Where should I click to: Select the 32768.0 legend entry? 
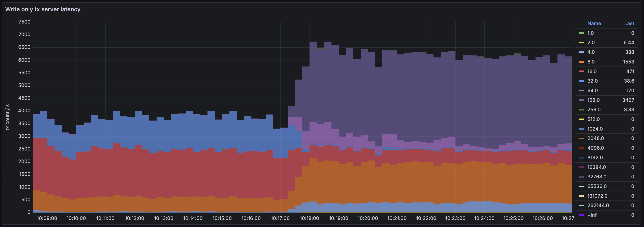597,177
